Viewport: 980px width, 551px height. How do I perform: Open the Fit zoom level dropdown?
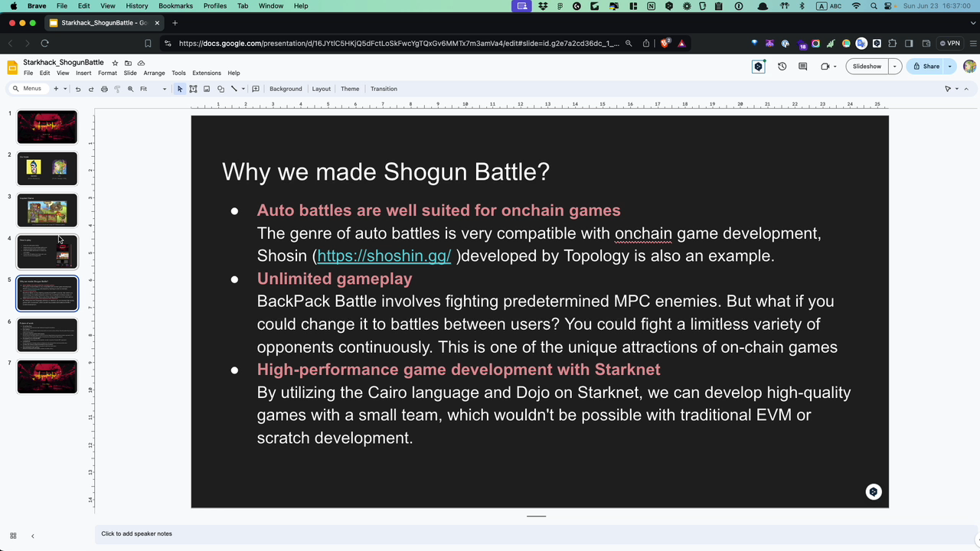[153, 89]
